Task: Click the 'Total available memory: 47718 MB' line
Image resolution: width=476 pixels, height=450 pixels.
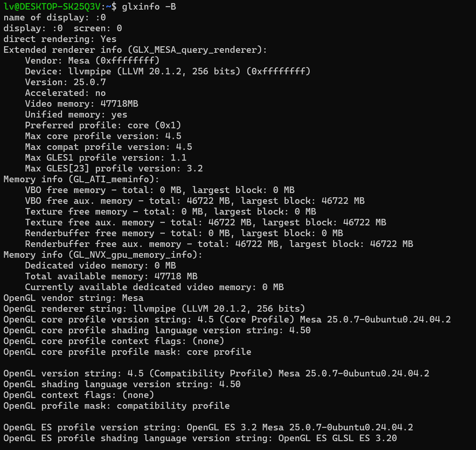Action: point(111,276)
